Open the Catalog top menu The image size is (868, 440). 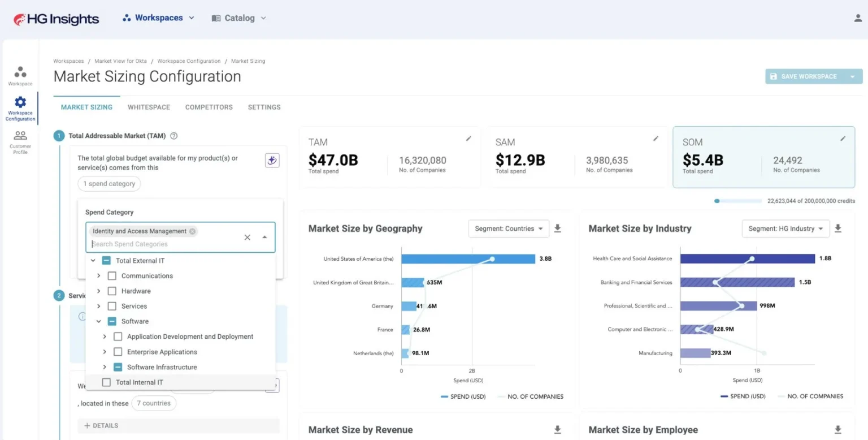(x=238, y=18)
